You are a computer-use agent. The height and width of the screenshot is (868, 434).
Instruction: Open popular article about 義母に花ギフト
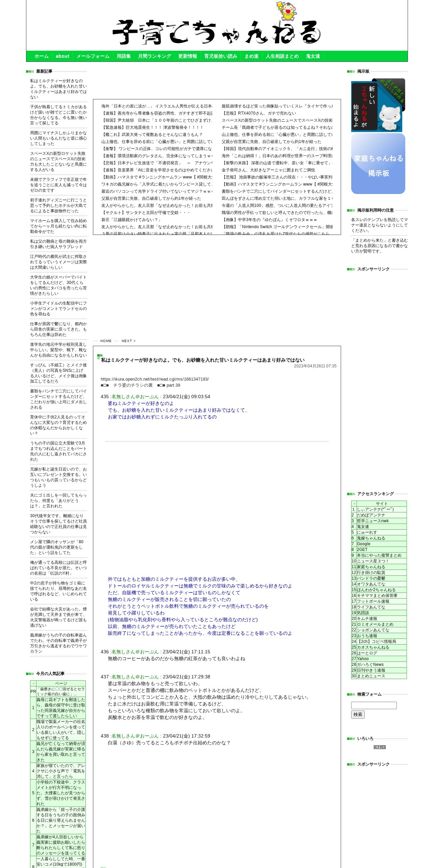(x=61, y=708)
